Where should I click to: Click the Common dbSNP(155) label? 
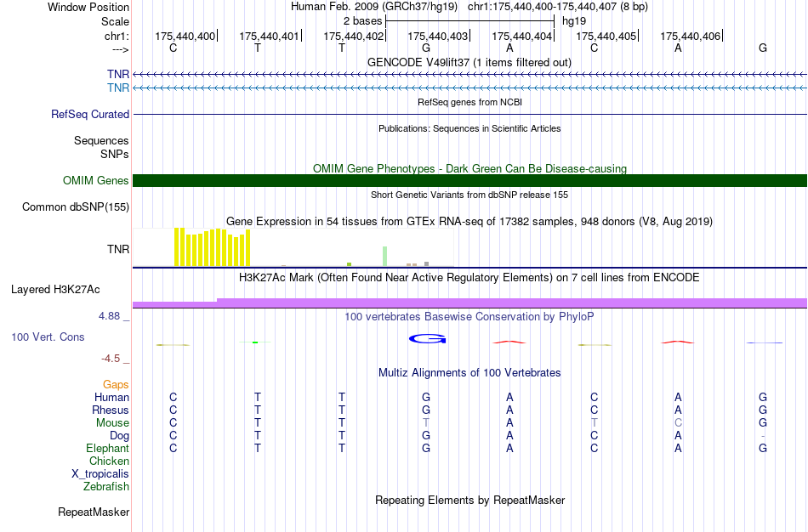pos(76,207)
